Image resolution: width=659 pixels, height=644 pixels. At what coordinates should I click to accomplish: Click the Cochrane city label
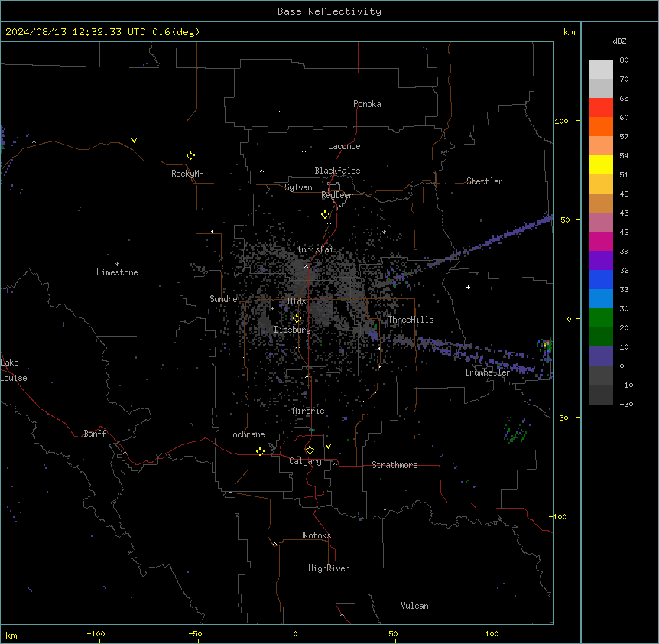(246, 434)
